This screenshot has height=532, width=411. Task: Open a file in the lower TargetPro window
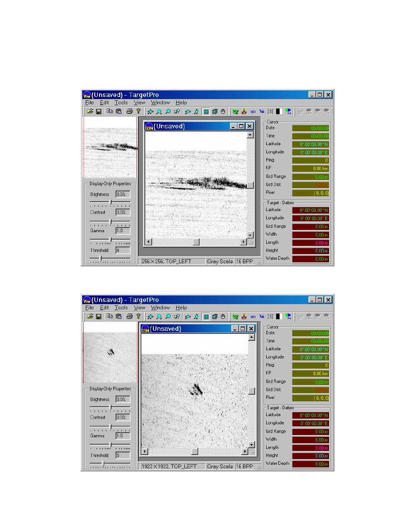pyautogui.click(x=90, y=317)
